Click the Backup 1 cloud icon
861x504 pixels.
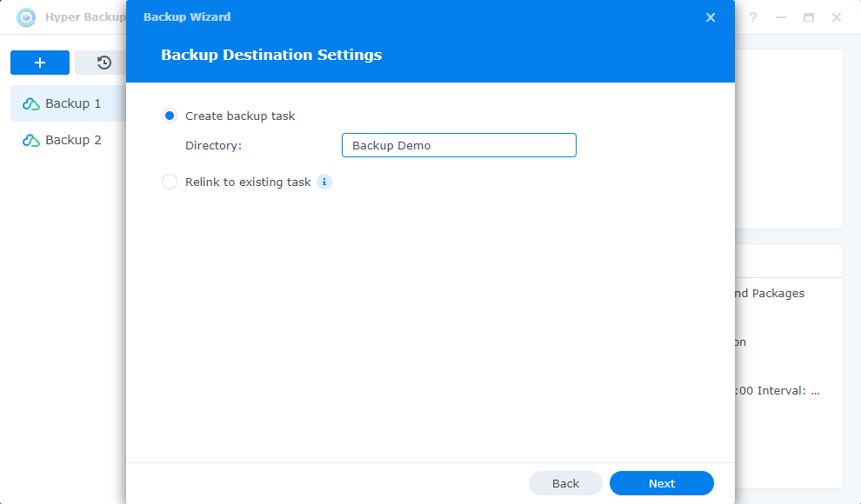[30, 103]
